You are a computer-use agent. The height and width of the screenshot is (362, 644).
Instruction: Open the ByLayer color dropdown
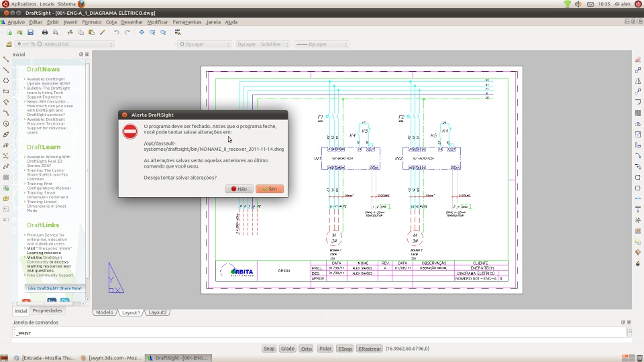(x=205, y=44)
